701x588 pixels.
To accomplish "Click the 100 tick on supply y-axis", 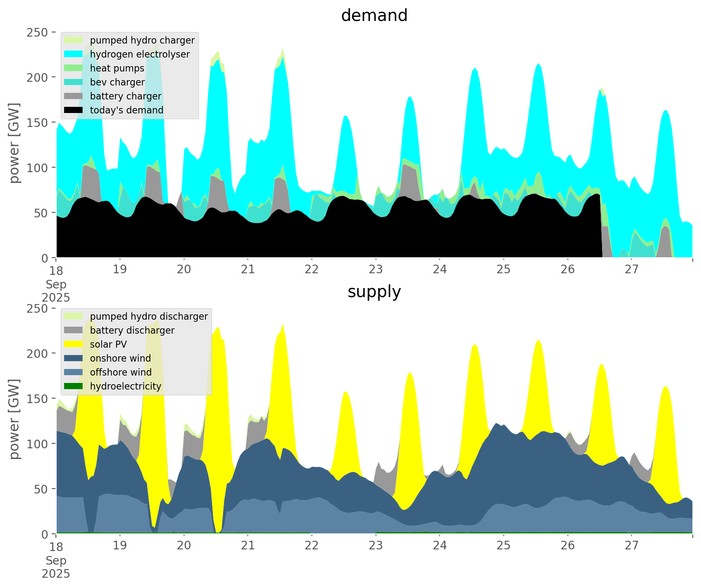I will coord(38,444).
